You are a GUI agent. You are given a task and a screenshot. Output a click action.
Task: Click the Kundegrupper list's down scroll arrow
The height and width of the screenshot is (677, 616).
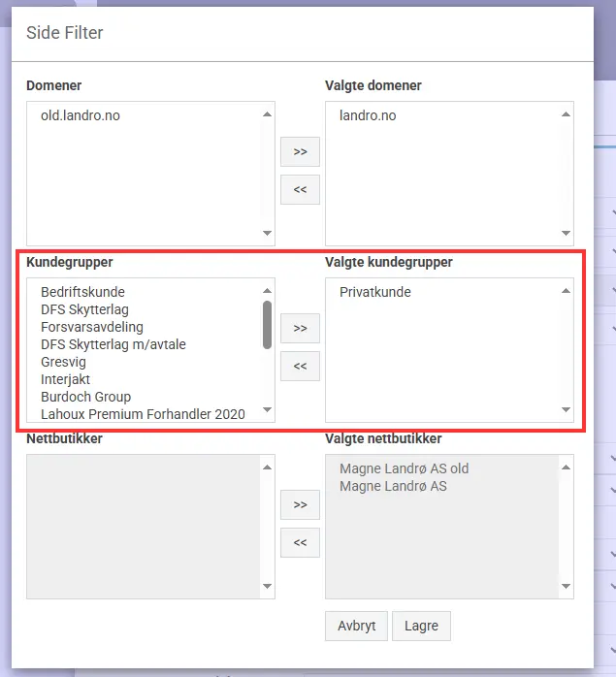pyautogui.click(x=268, y=409)
